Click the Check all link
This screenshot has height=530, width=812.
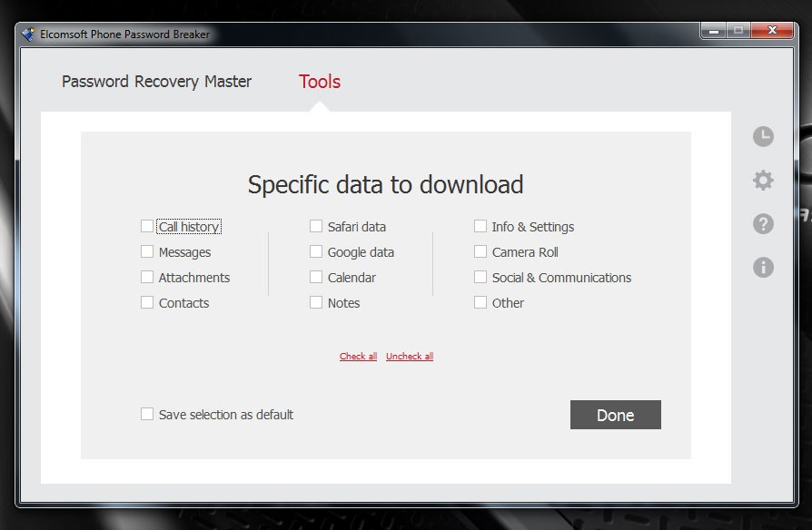pos(359,356)
